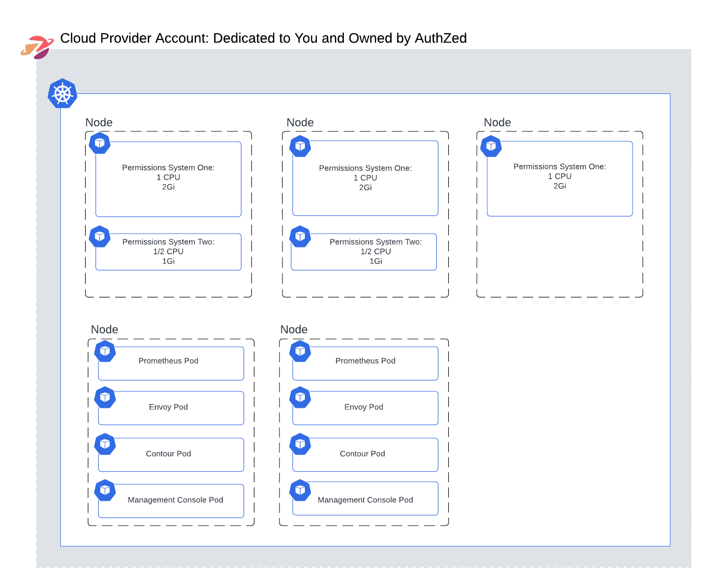The height and width of the screenshot is (588, 712).
Task: Select pod icon of Permissions System One in top-left node
Action: coord(100,143)
